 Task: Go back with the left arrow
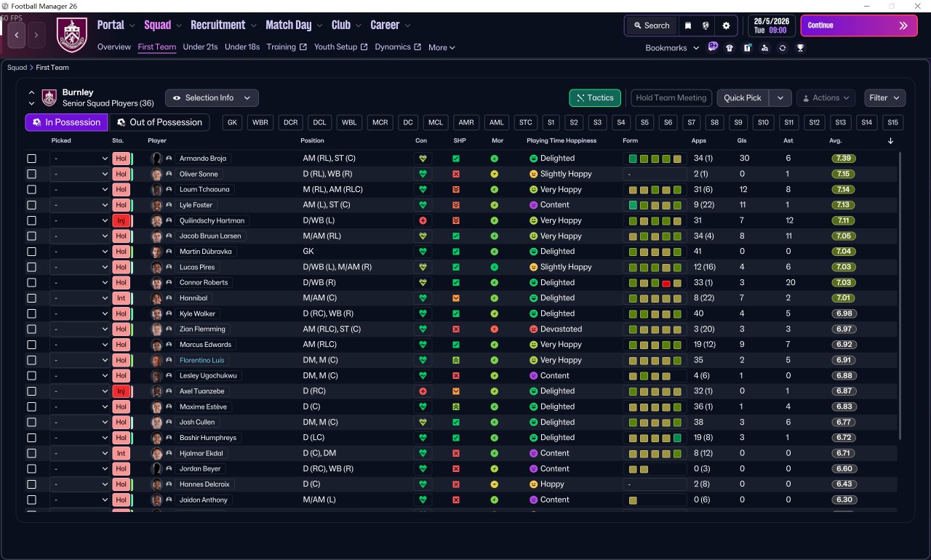16,33
